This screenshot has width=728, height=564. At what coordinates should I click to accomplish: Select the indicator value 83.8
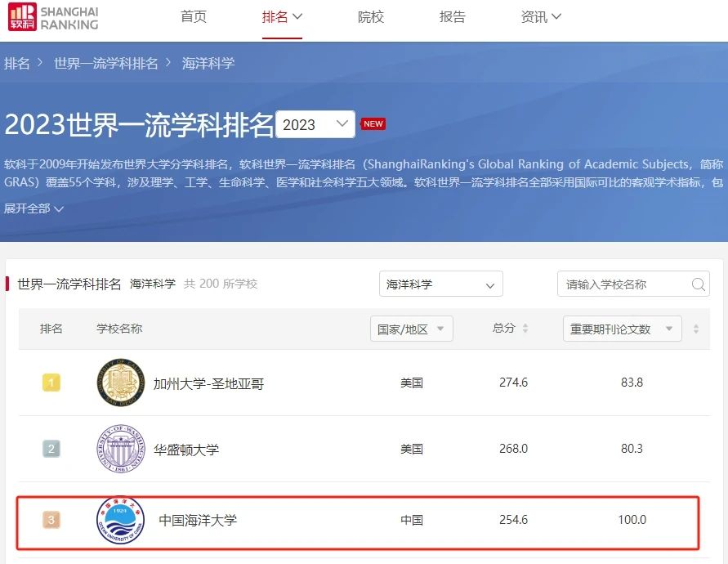632,383
